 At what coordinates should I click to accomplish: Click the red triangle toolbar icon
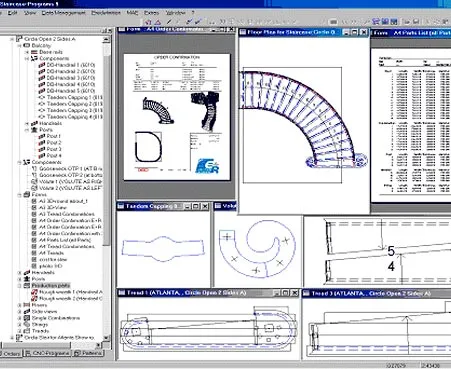tap(158, 22)
